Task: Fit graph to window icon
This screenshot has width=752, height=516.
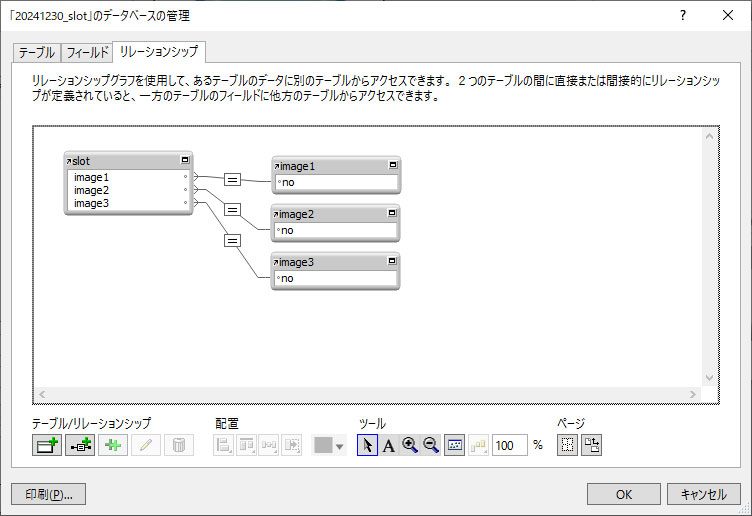Action: 454,445
